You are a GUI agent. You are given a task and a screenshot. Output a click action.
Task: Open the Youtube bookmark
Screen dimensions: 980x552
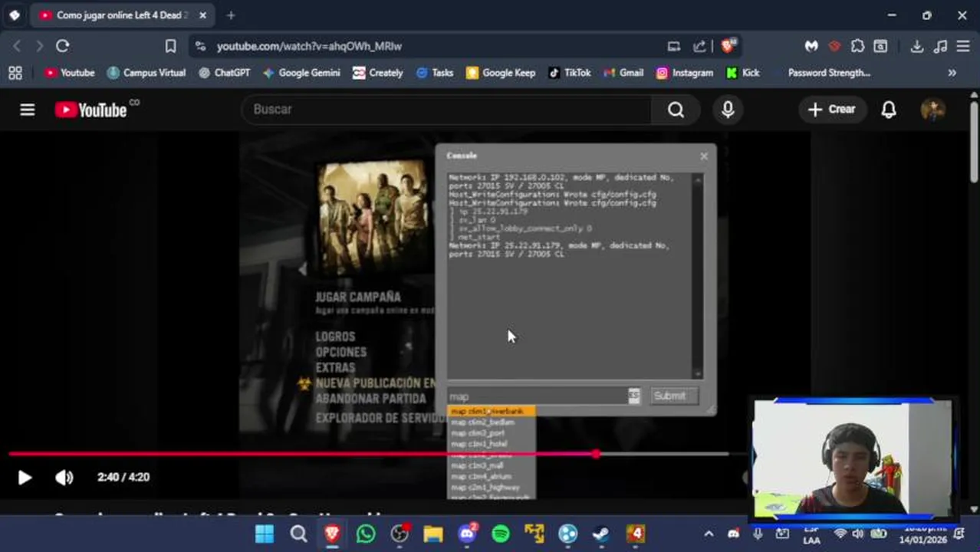69,73
